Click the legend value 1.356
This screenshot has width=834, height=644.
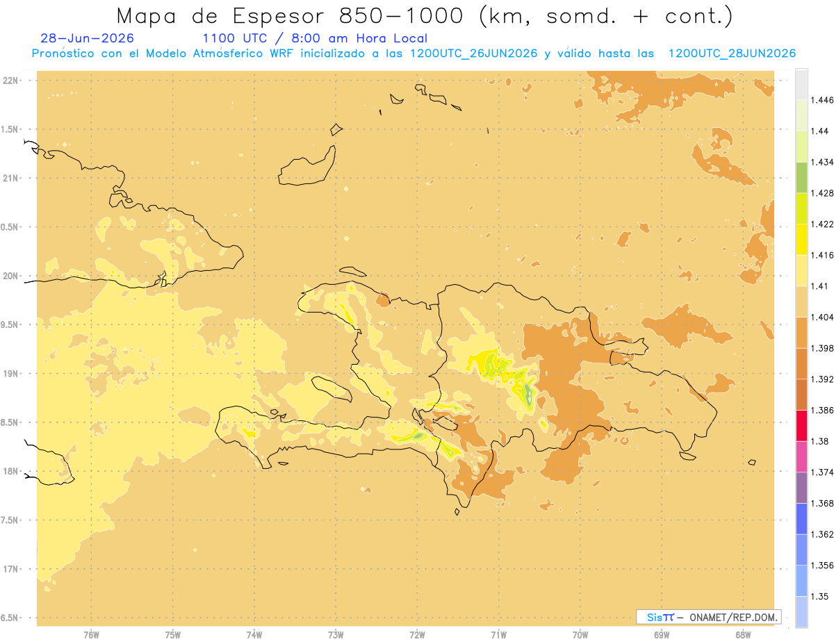[x=823, y=565]
